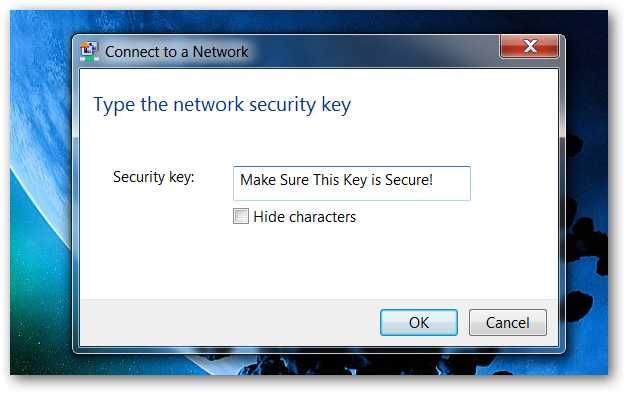Viewport: 626px width, 393px height.
Task: Click the word This in security key field
Action: pos(326,180)
